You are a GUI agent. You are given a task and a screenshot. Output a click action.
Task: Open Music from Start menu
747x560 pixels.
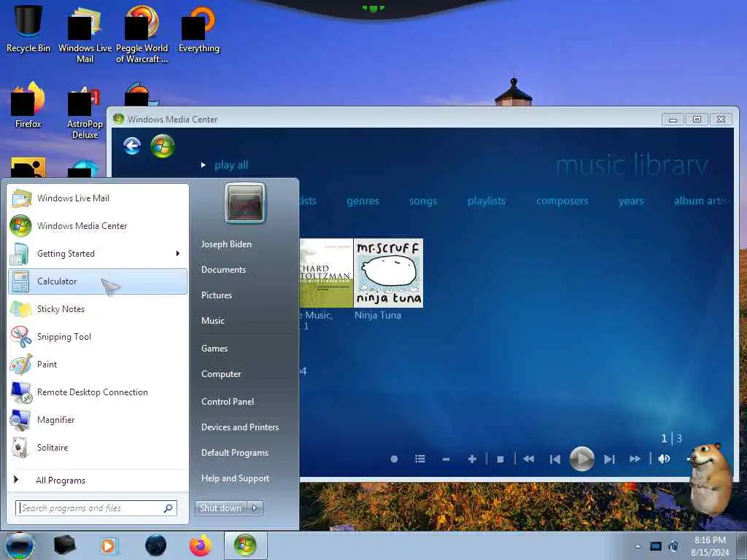pos(213,321)
